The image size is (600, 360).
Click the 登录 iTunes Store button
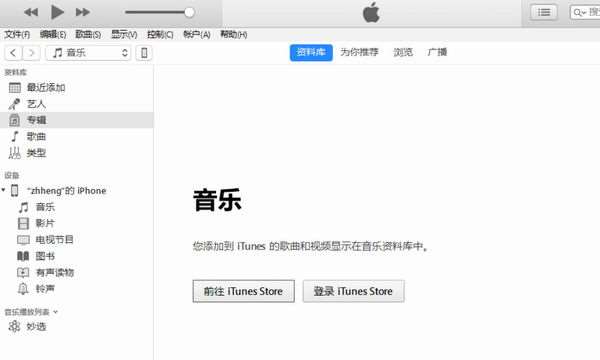point(354,291)
